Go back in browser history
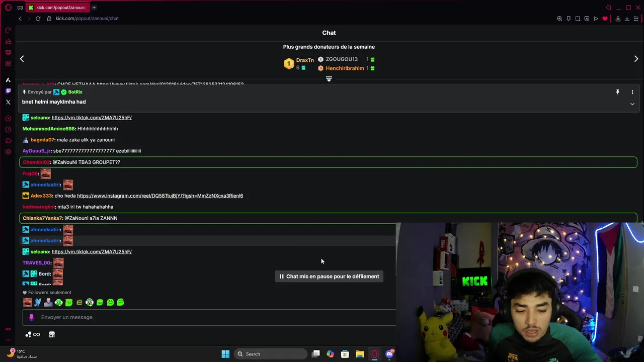 click(x=20, y=19)
